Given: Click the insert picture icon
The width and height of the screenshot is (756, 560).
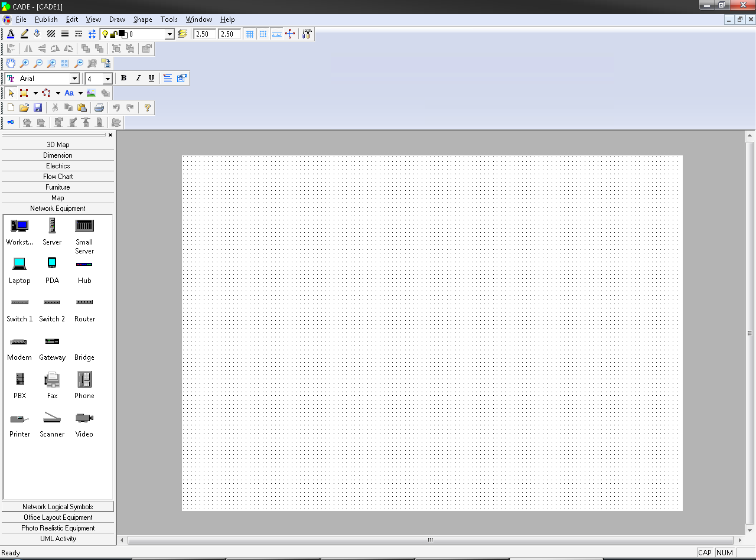Looking at the screenshot, I should tap(92, 93).
